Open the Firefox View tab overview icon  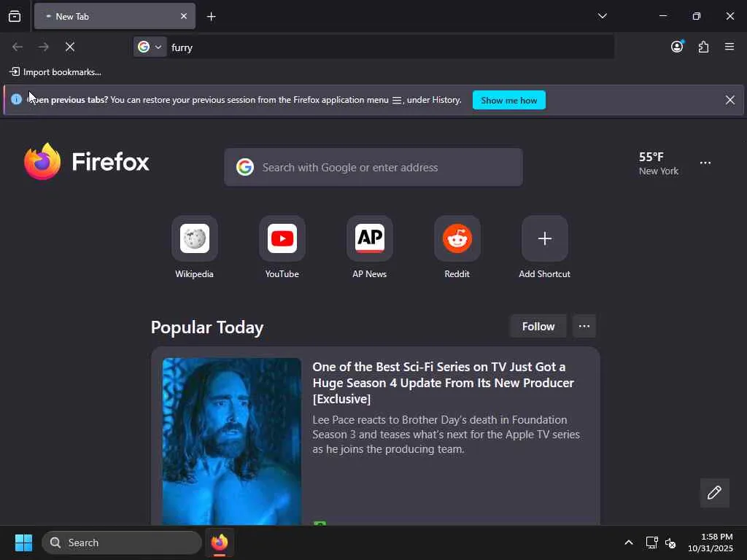[15, 16]
